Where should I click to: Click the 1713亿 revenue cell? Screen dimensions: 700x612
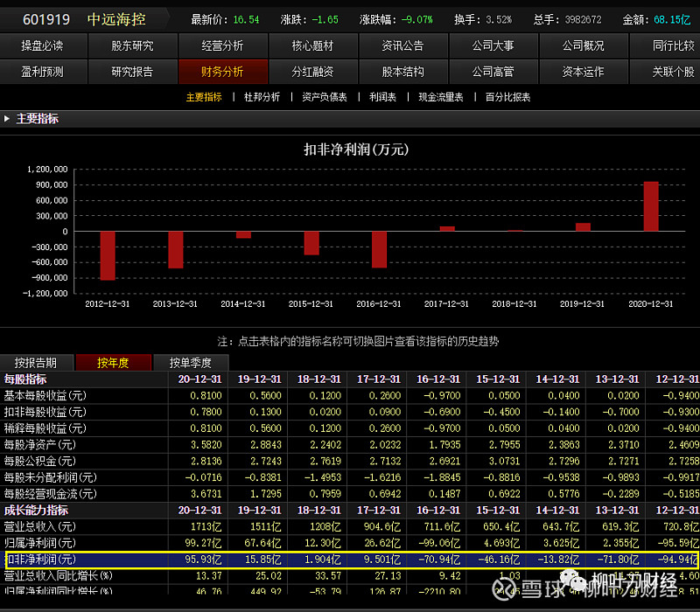206,527
